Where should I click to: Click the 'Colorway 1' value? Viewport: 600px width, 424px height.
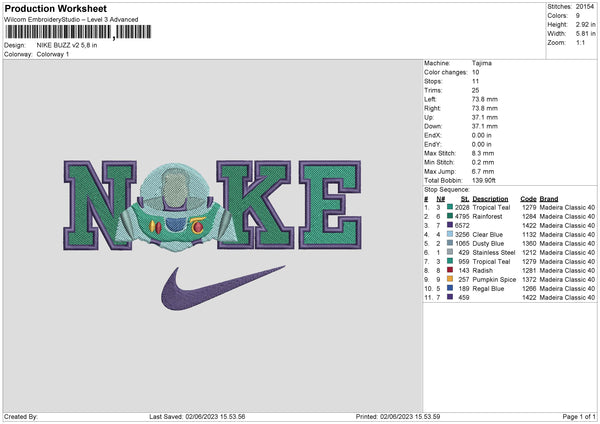coord(53,54)
